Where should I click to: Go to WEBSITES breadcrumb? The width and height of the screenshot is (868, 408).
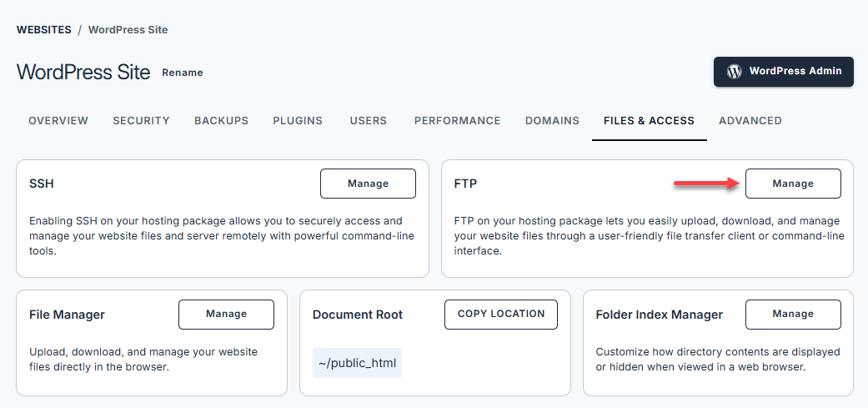[x=43, y=30]
